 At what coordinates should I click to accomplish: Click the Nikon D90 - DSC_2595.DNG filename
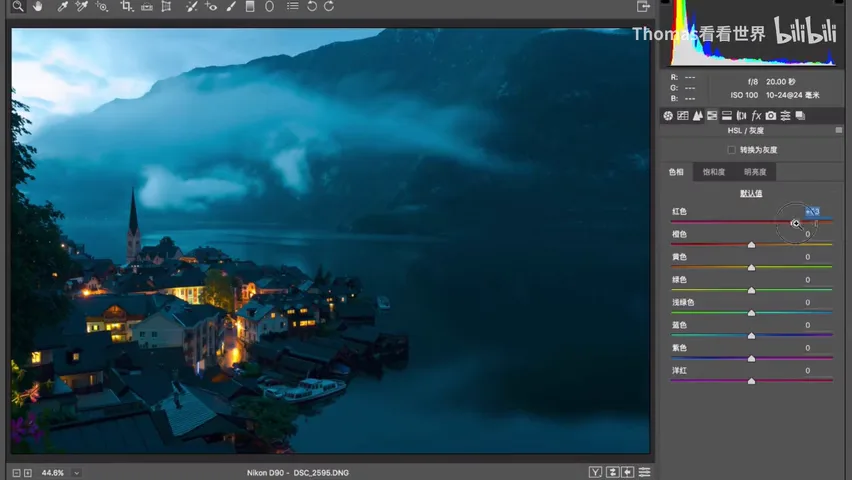298,473
